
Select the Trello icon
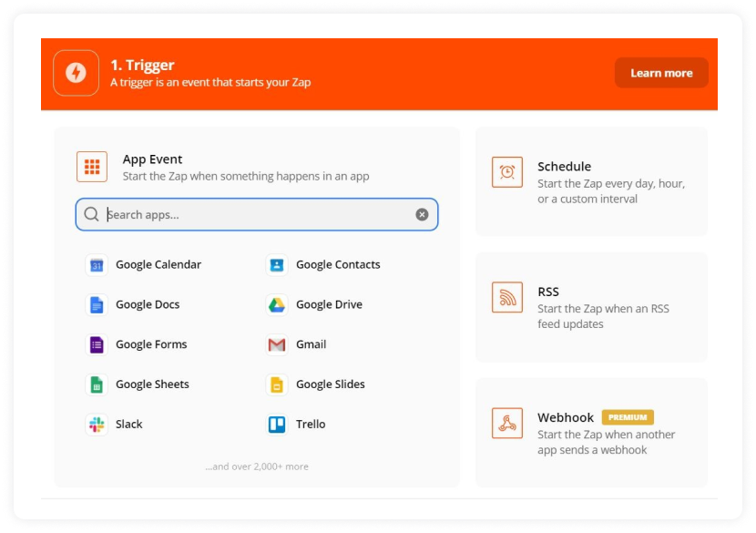277,425
